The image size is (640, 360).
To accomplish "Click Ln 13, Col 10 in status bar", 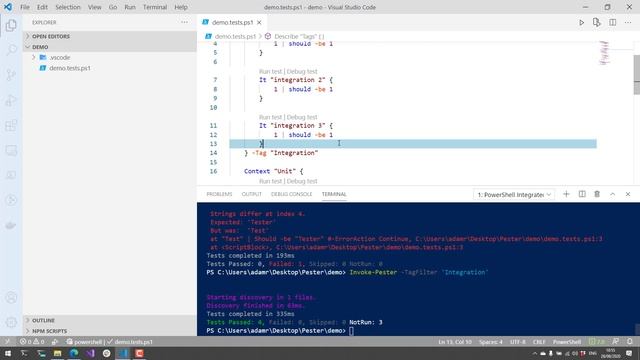I will point(455,342).
